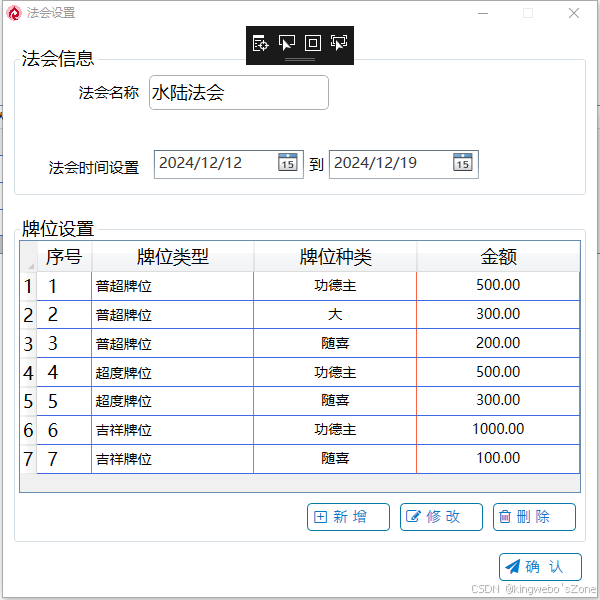Sort by the 牌位种类 column header

(x=335, y=256)
